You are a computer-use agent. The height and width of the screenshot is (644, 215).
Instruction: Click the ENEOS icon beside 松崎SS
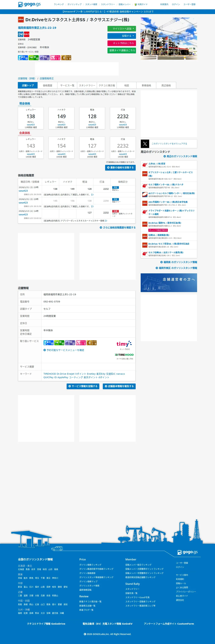click(145, 236)
